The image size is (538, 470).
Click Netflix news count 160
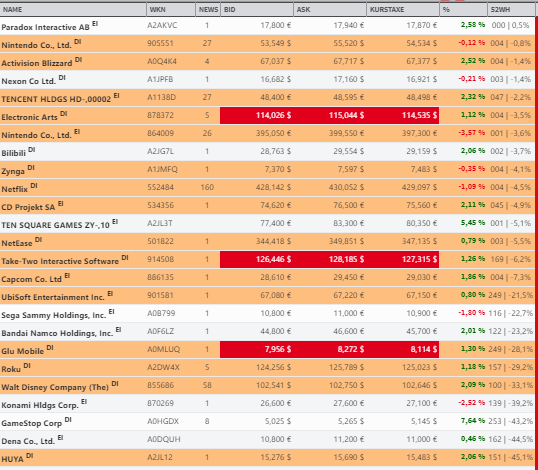click(207, 187)
